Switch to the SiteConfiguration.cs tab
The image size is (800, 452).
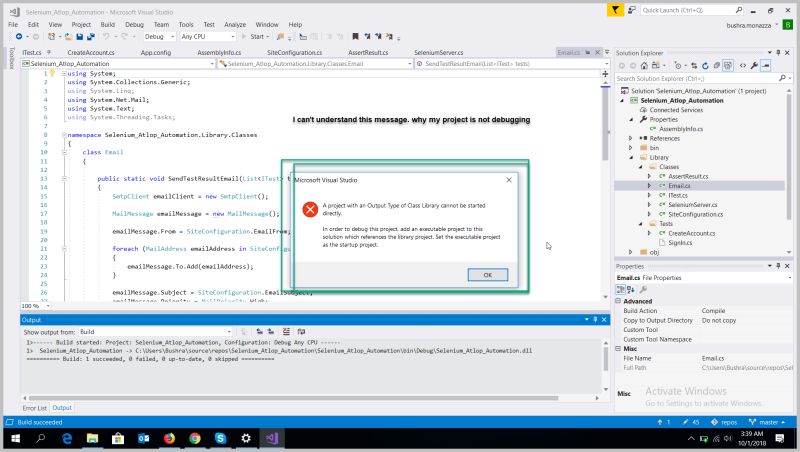click(x=294, y=53)
